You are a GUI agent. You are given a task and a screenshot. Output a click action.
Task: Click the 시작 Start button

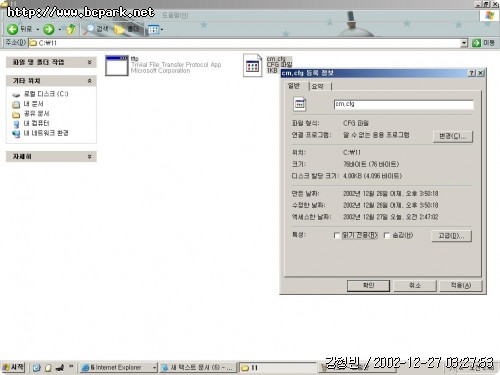13,367
